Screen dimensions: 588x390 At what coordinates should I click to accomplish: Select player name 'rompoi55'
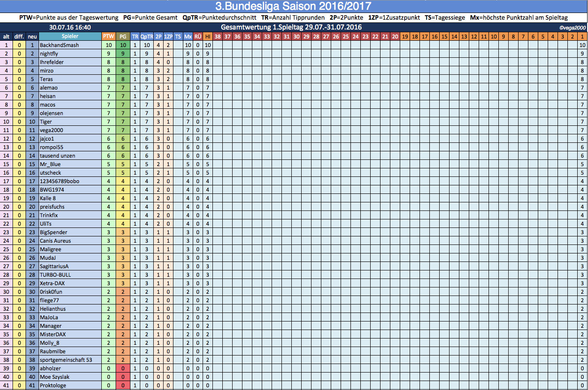pos(51,147)
